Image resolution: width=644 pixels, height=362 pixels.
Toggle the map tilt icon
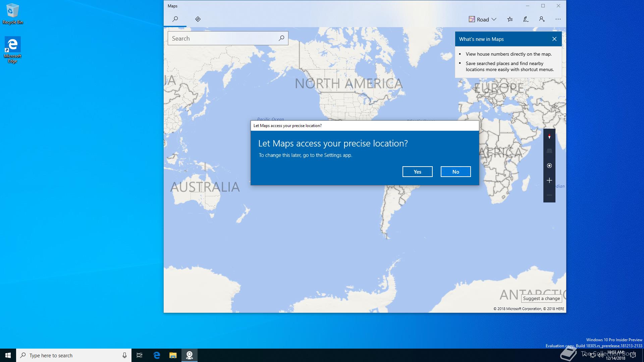coord(549,151)
